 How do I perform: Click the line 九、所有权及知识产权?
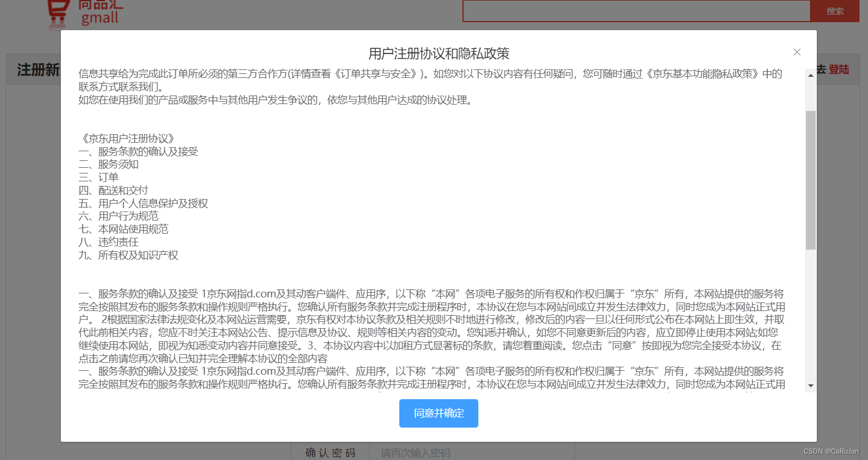coord(129,255)
